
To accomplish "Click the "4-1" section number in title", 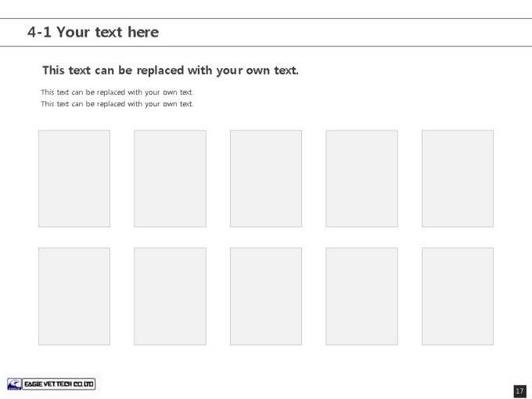I will tap(39, 32).
